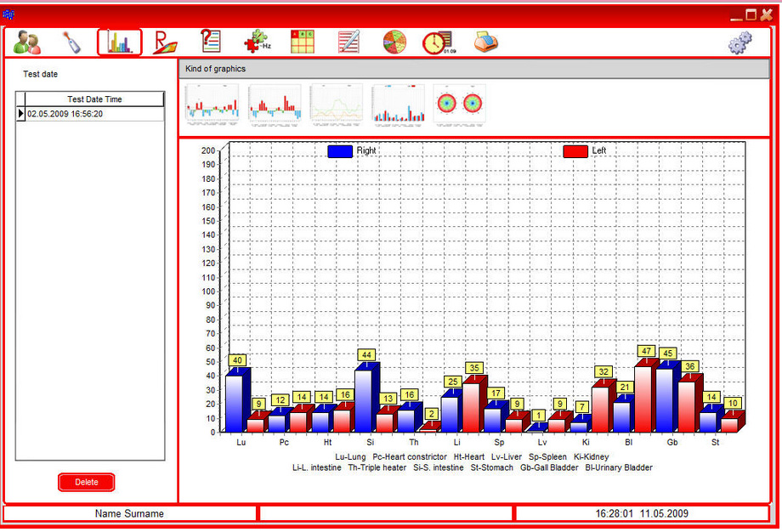Open the notes with pencil icon
The image size is (782, 532).
pos(348,42)
